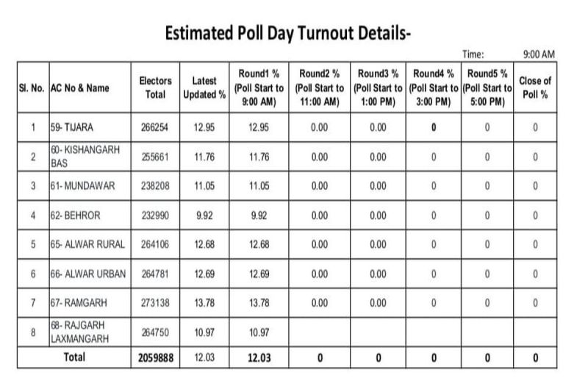The width and height of the screenshot is (588, 392).
Task: Click the 'AC No & Name' column header
Action: (79, 88)
